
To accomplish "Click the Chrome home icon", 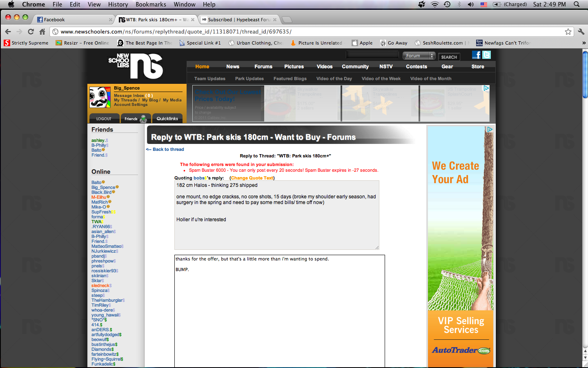I will 42,31.
